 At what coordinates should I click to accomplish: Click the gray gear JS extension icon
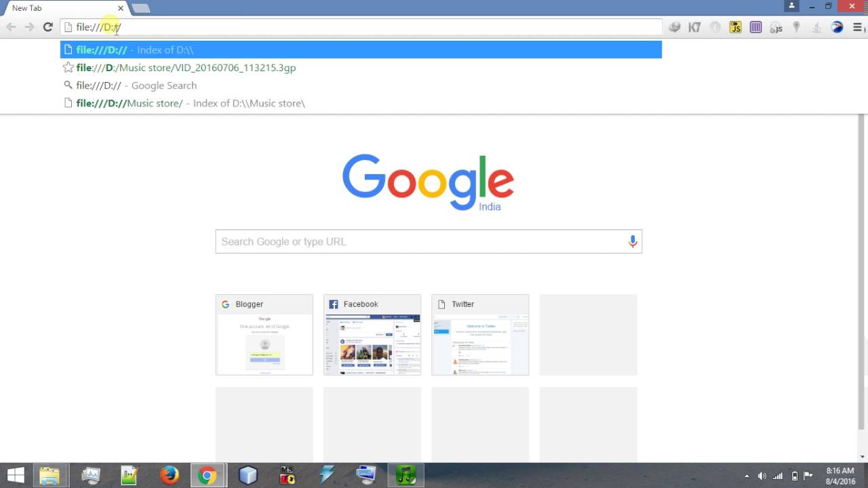[x=776, y=27]
